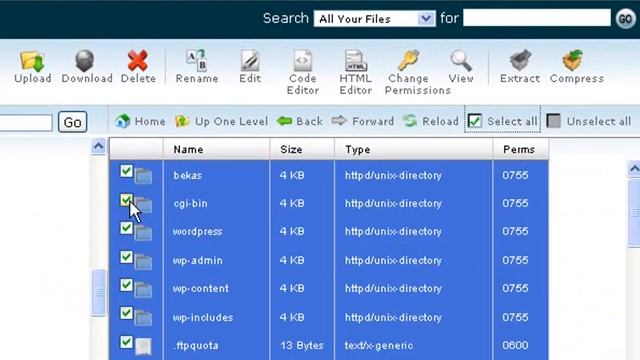
Task: Click the round GO search button
Action: coord(626,19)
